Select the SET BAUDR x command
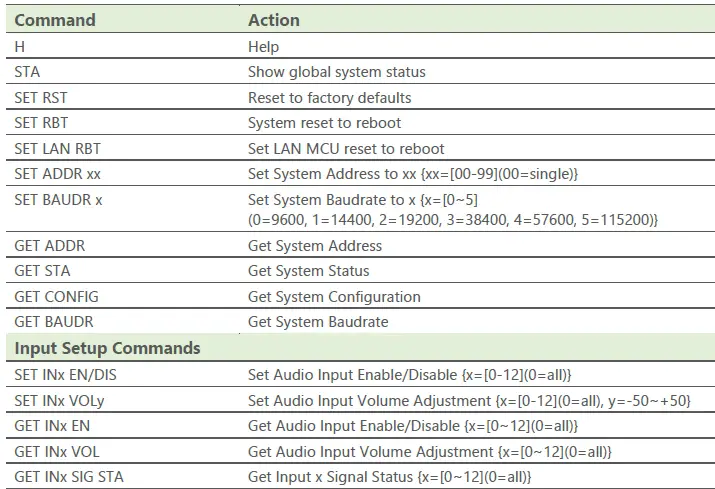 [x=58, y=200]
